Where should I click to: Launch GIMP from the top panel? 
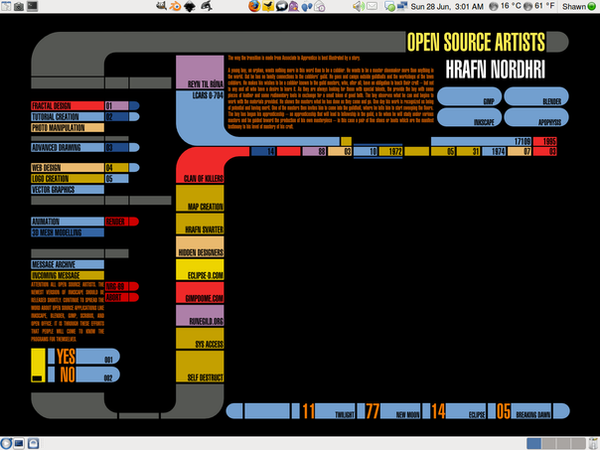[161, 6]
